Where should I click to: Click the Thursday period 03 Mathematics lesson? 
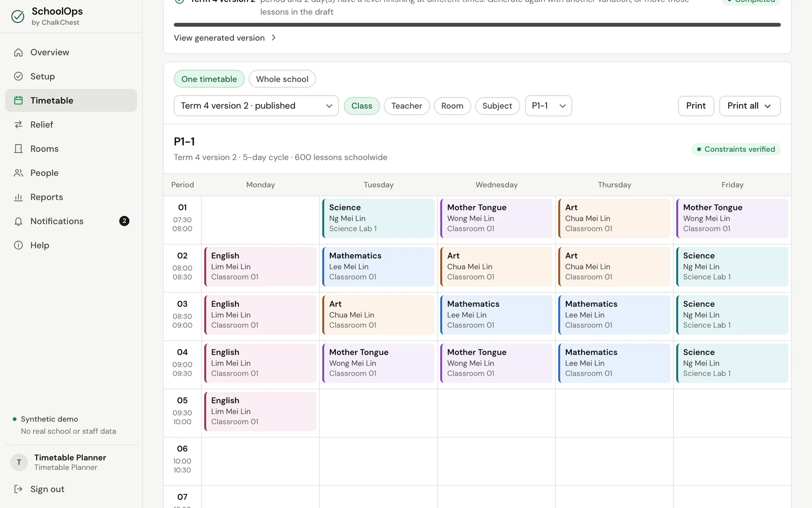click(x=614, y=315)
